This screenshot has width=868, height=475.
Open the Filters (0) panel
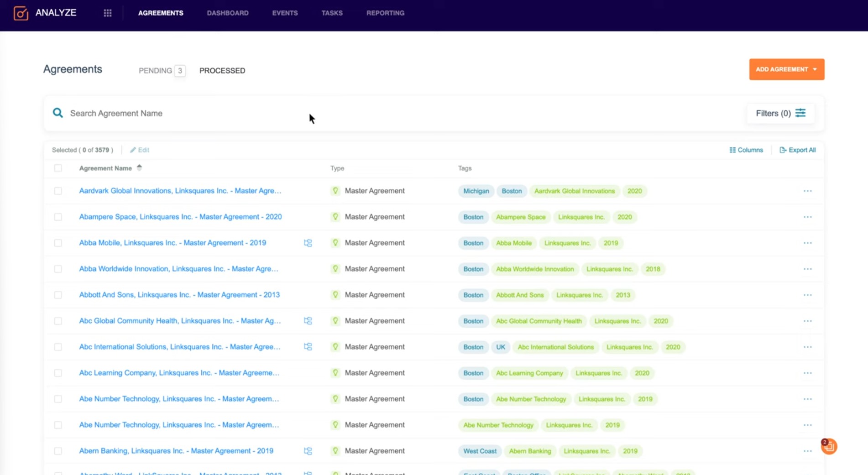click(x=780, y=113)
